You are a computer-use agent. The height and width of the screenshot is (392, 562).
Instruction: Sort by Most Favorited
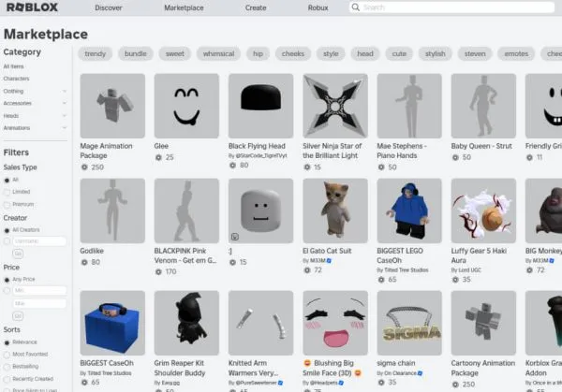pyautogui.click(x=7, y=355)
